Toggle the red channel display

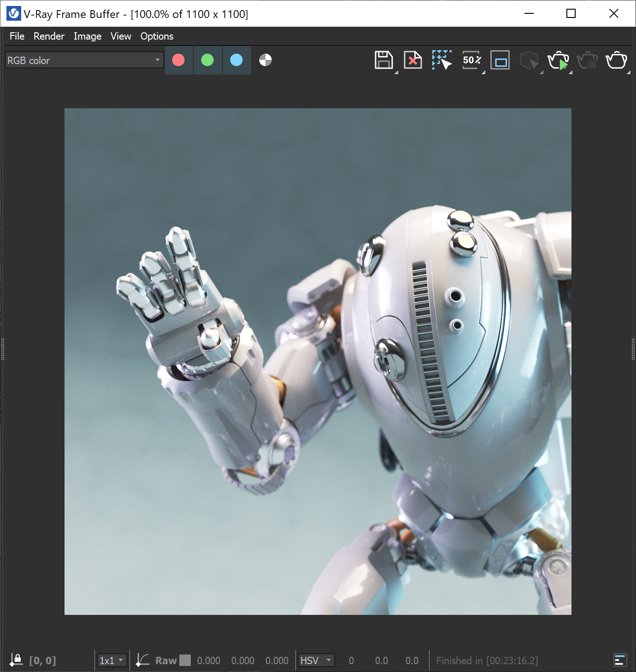[x=178, y=60]
